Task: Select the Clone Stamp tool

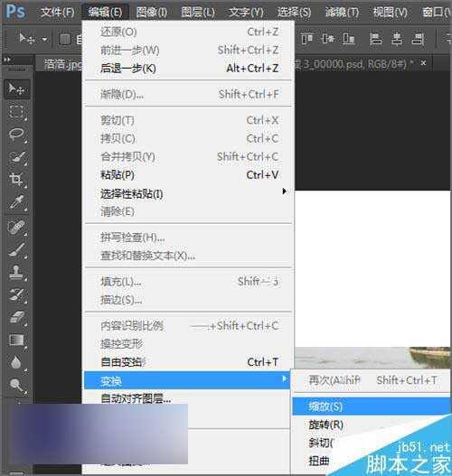Action: 16,272
